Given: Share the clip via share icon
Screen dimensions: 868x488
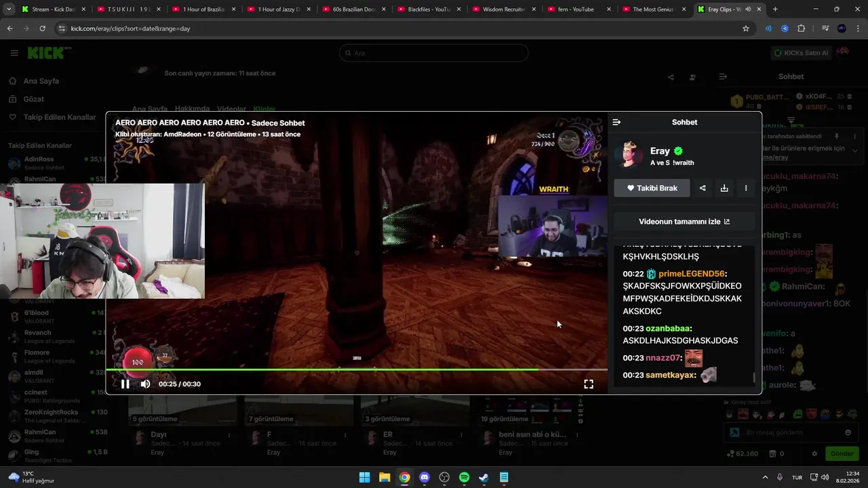Looking at the screenshot, I should (703, 188).
